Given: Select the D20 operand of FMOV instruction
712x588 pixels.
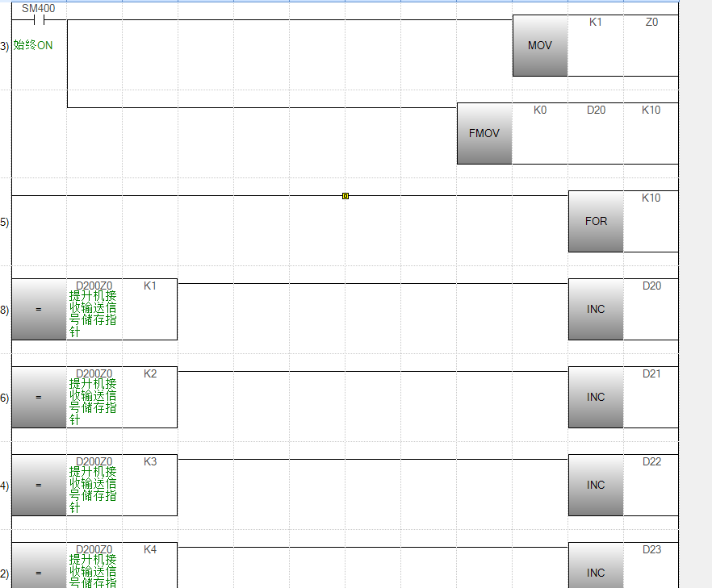Looking at the screenshot, I should (596, 111).
